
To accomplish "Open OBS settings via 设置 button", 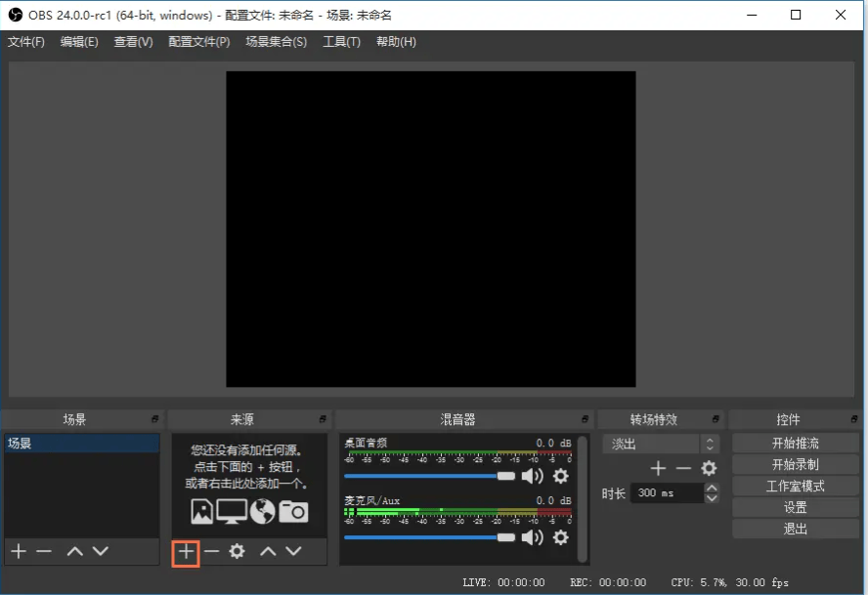I will pos(795,508).
